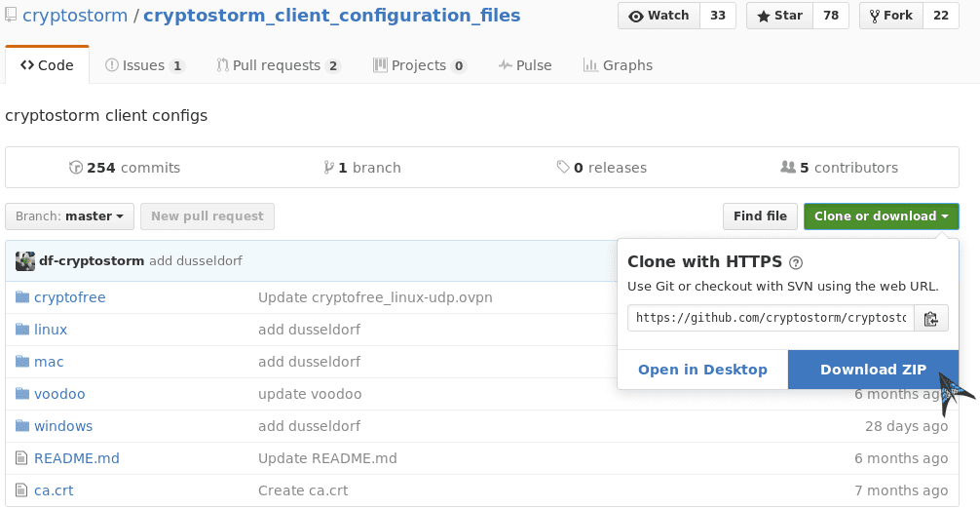Open the linux folder
Screen dimensions: 980x509
51,330
